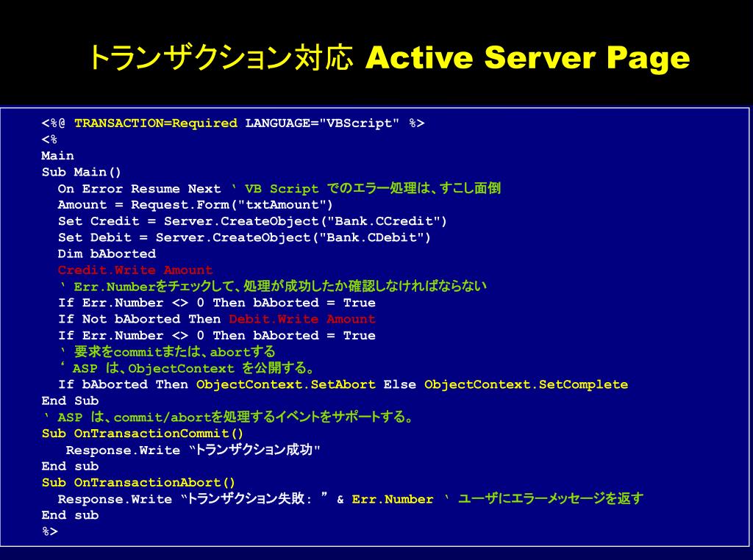
Task: Select the line creating "Bank.CDebit" object
Action: tap(244, 237)
